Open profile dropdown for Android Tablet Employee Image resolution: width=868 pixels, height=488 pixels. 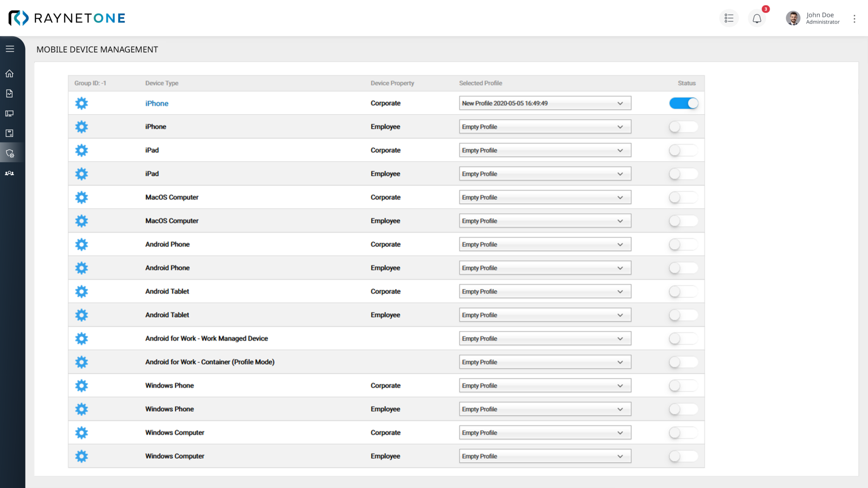pos(545,315)
